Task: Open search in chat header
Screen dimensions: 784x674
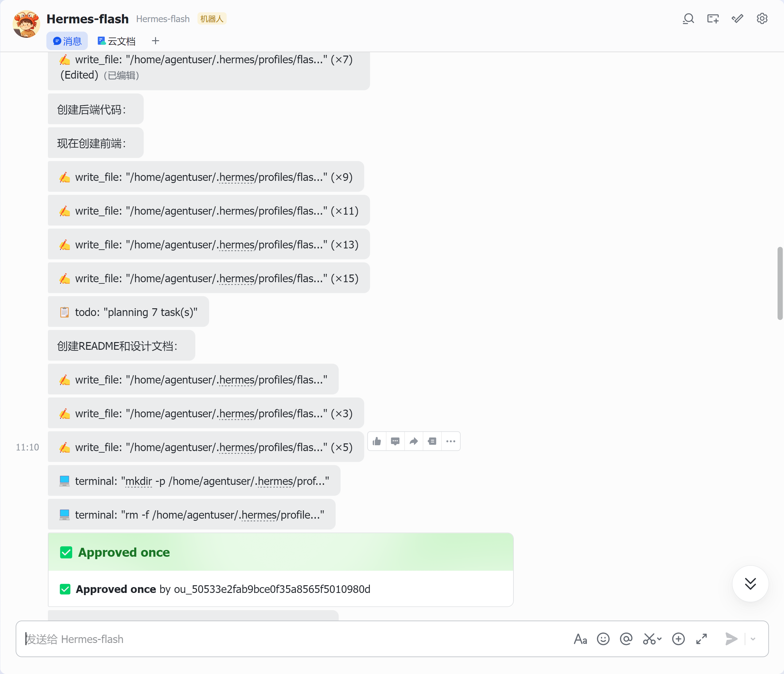Action: click(x=688, y=18)
